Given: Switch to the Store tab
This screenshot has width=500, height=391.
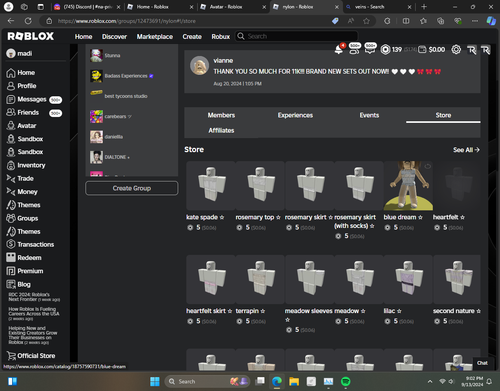Looking at the screenshot, I should (x=443, y=115).
